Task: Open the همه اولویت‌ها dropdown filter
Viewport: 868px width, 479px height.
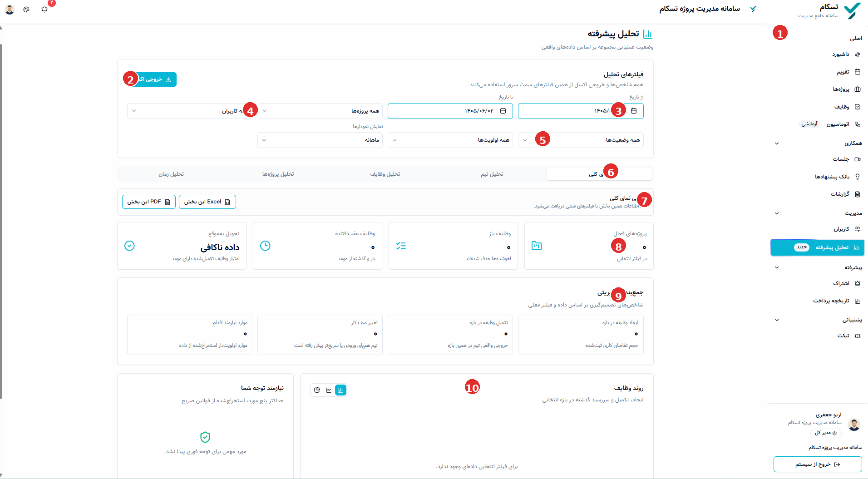Action: [x=450, y=140]
